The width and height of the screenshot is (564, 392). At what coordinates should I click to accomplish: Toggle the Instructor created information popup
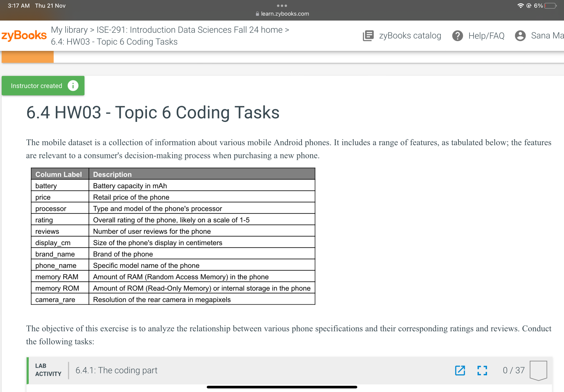point(73,86)
